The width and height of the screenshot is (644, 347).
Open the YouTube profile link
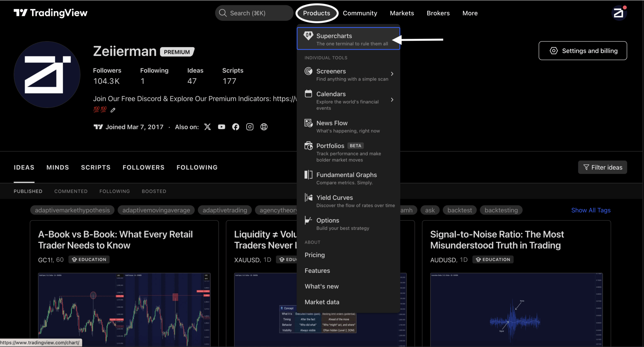click(x=222, y=127)
